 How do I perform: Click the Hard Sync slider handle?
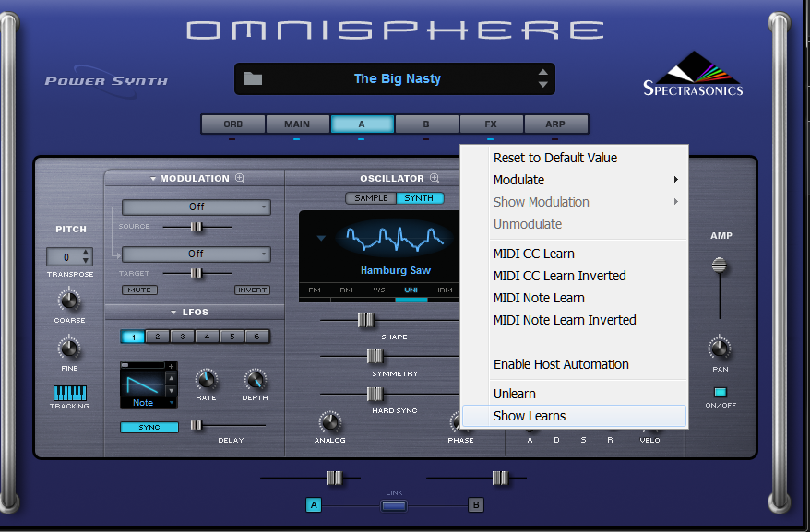pos(375,394)
